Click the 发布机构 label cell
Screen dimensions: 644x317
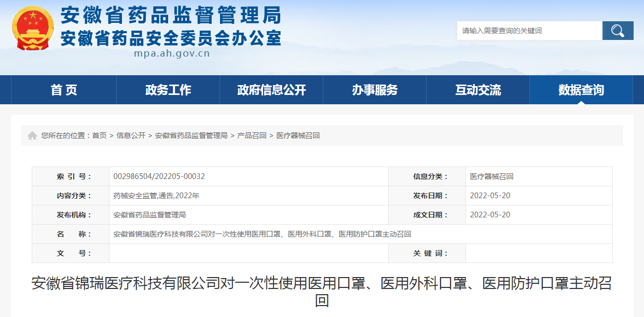pos(71,215)
